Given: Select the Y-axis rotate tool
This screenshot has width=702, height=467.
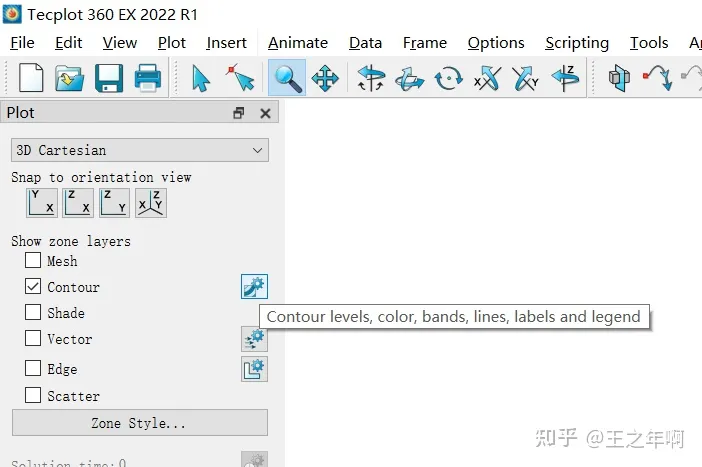Looking at the screenshot, I should coord(526,78).
